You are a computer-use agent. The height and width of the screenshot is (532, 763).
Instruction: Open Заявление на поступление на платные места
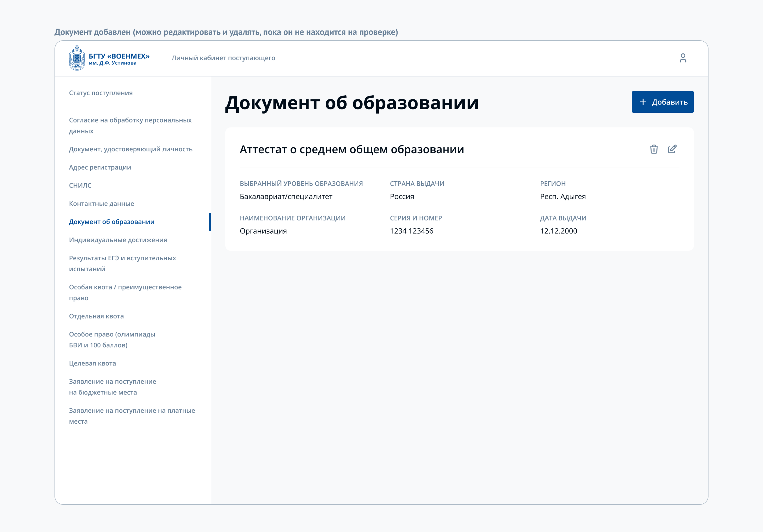point(132,416)
